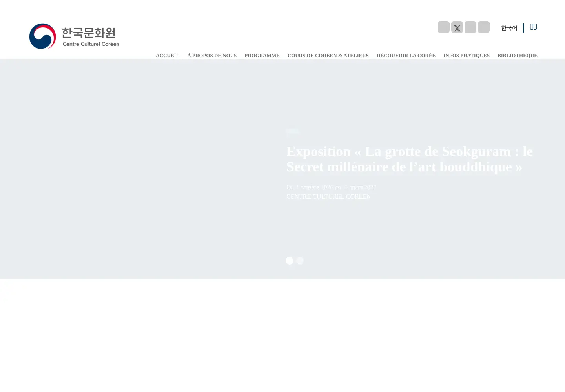Open the À PROPOS DE NOUS menu

tap(212, 56)
